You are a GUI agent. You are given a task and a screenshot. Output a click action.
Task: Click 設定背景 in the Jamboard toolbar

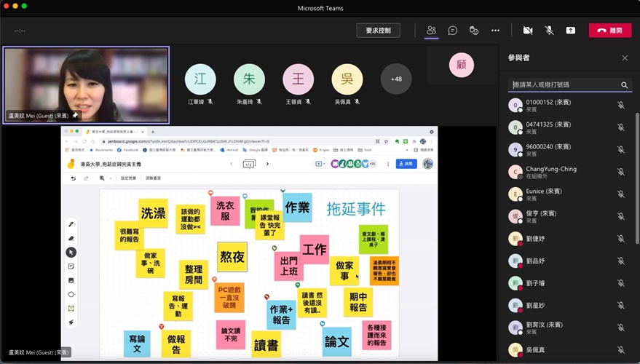coord(128,178)
